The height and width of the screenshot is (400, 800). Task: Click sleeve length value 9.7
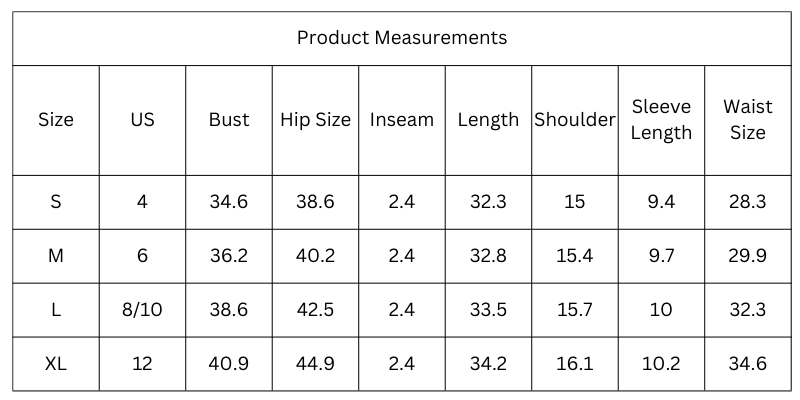pyautogui.click(x=661, y=256)
